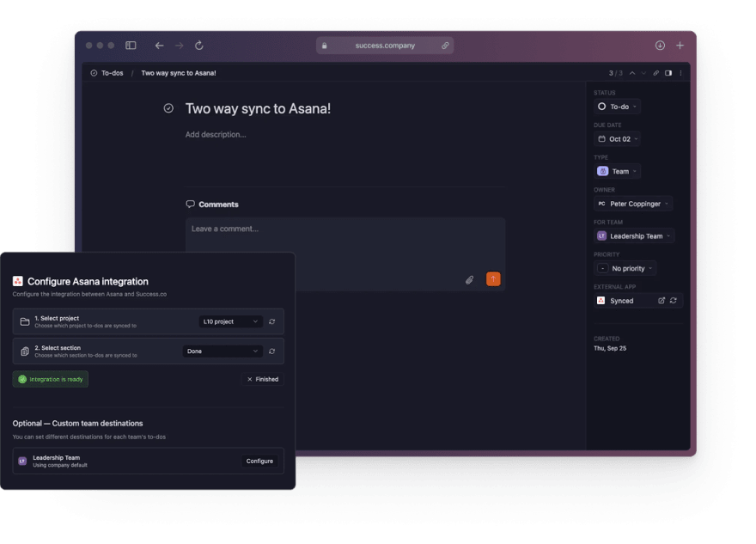Open the Leadership Team dropdown in sidebar
The height and width of the screenshot is (544, 756).
point(633,235)
